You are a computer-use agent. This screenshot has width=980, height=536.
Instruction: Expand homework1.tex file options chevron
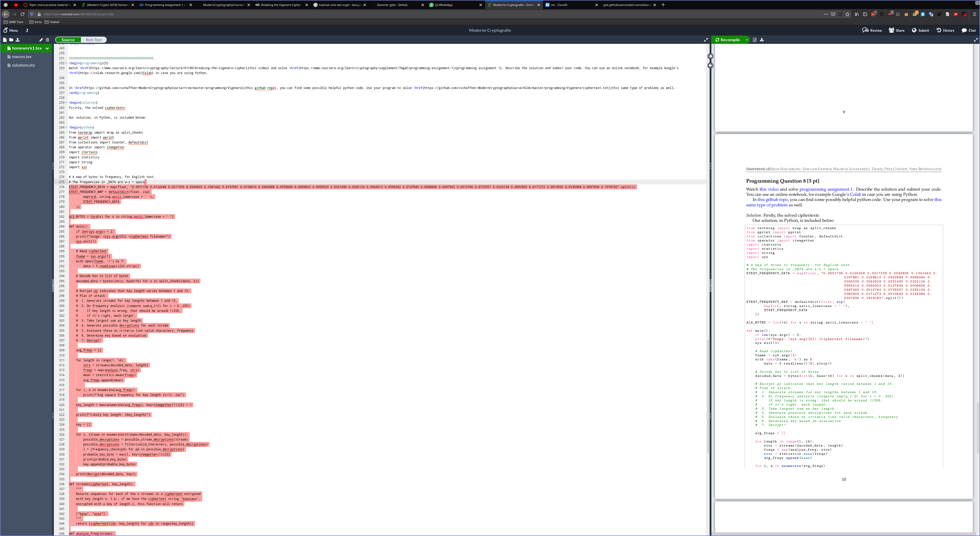click(x=47, y=48)
